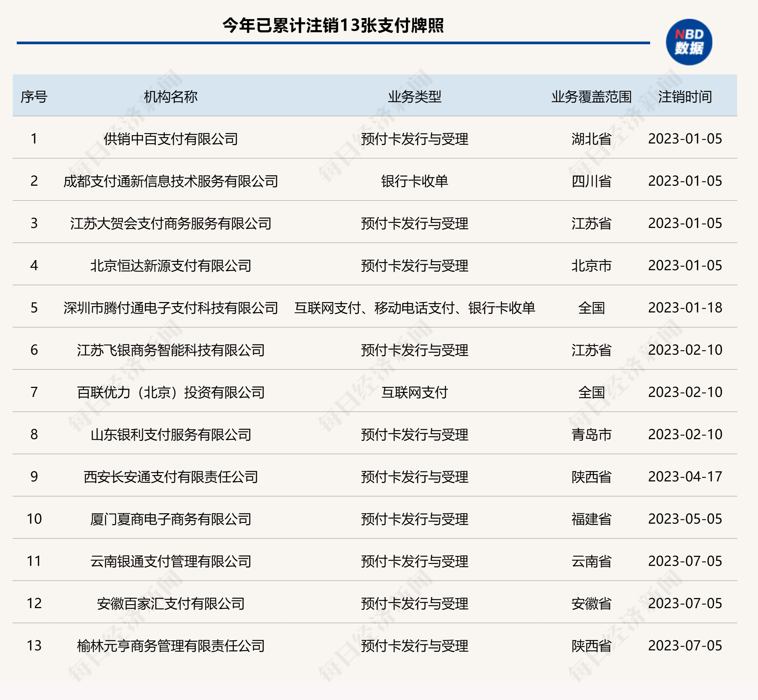Viewport: 758px width, 700px height.
Task: Click the 湖北省 coverage cell
Action: tap(591, 139)
